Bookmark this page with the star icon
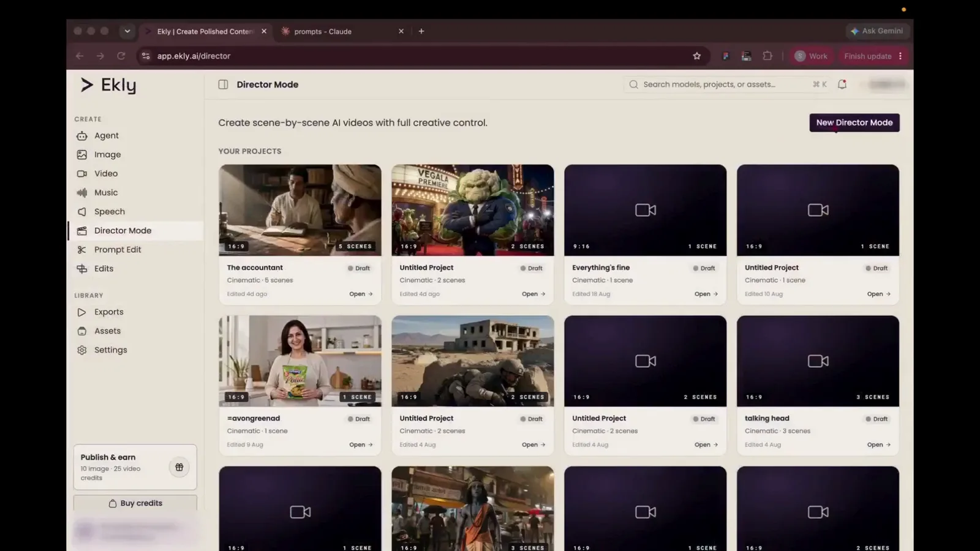 [696, 56]
